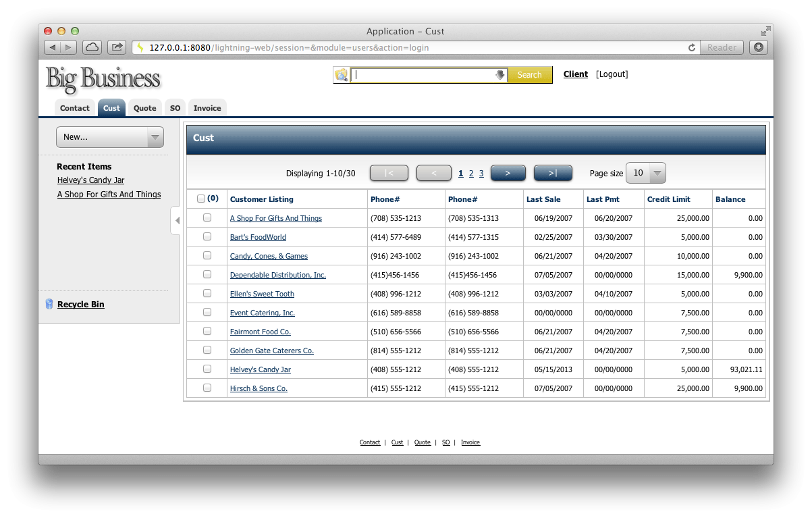Open the Client link
812x518 pixels.
coord(576,74)
